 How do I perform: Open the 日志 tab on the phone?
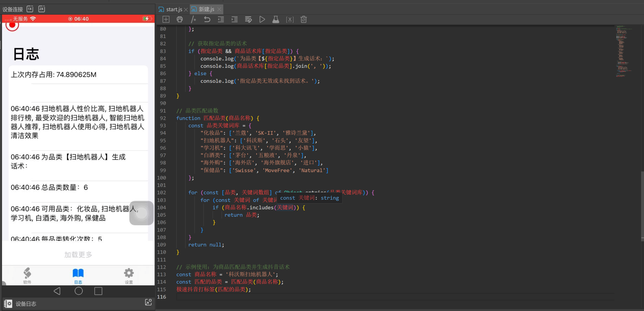pos(78,276)
